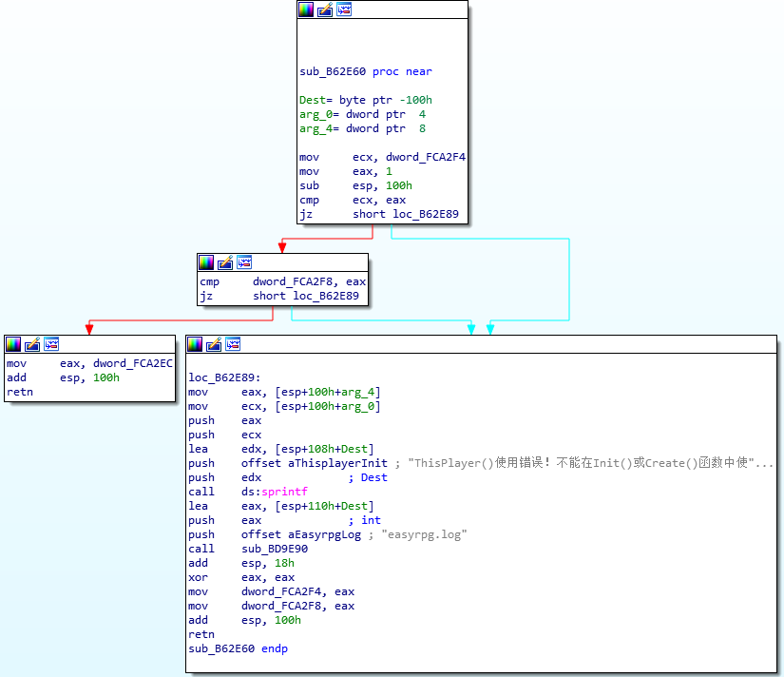784x677 pixels.
Task: Click 'arg_0= dword ptr 4' definition
Action: click(362, 115)
